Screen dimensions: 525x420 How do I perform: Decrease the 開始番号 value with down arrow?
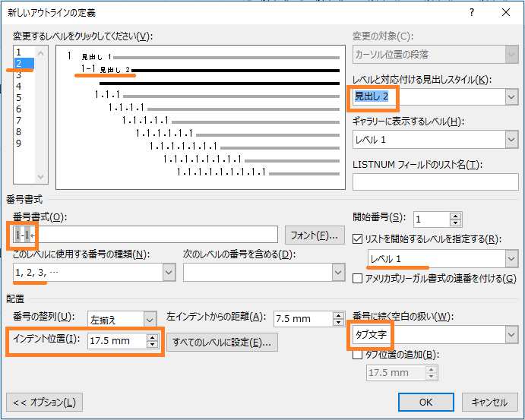click(x=455, y=223)
